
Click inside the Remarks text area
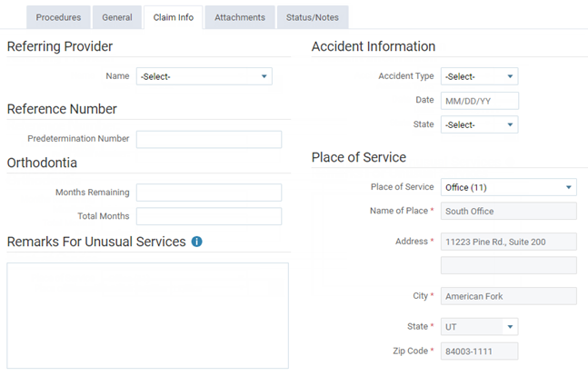[147, 315]
